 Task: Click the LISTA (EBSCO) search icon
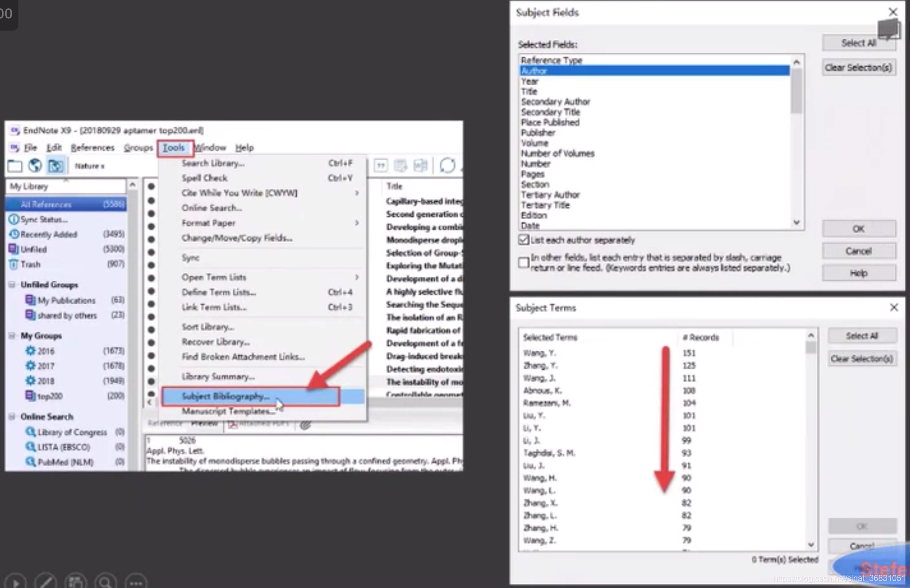[x=31, y=447]
